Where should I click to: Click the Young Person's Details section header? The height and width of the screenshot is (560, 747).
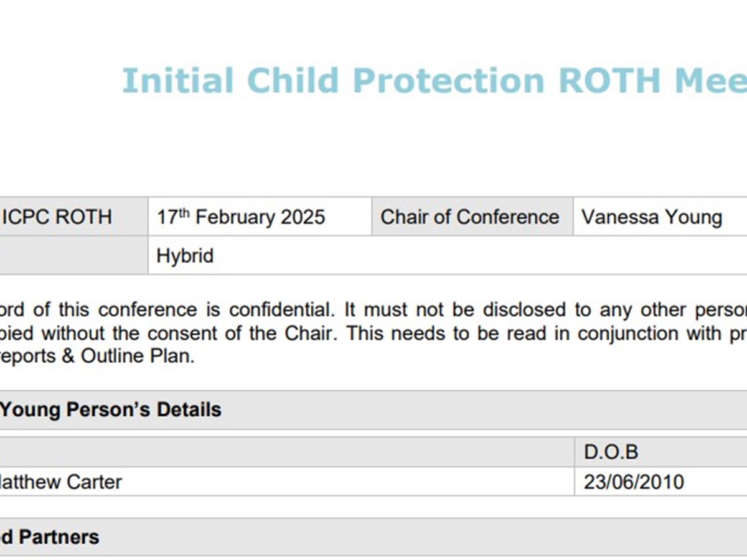[x=111, y=410]
